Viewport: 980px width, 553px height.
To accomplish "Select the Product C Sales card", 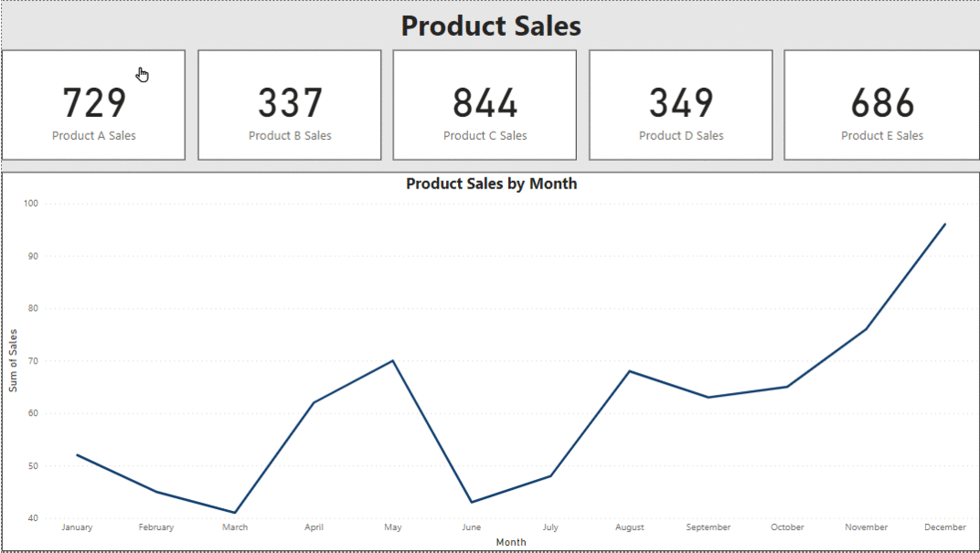I will 485,103.
